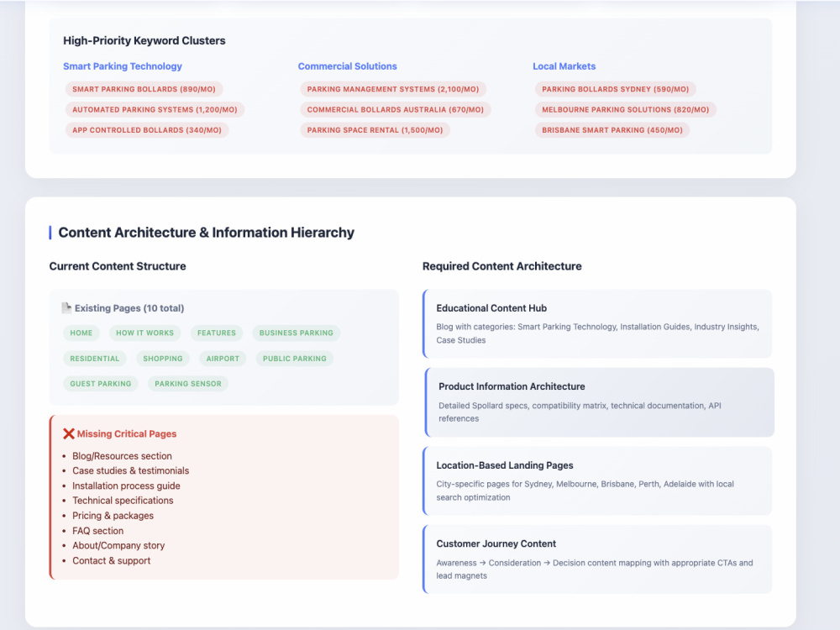840x630 pixels.
Task: Click the Content Architecture & Information Hierarchy heading
Action: tap(207, 233)
